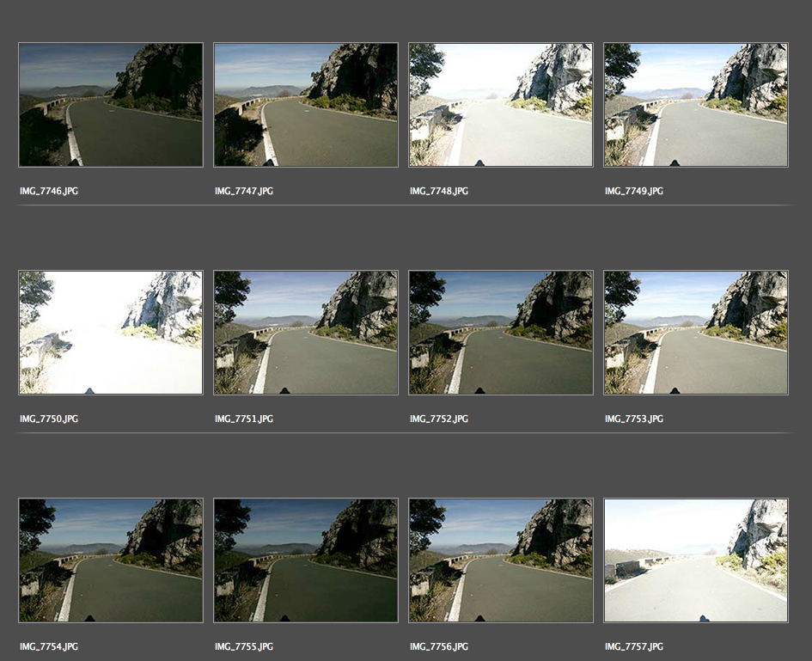Click the IMG_7756.JPG thumbnail

click(501, 560)
